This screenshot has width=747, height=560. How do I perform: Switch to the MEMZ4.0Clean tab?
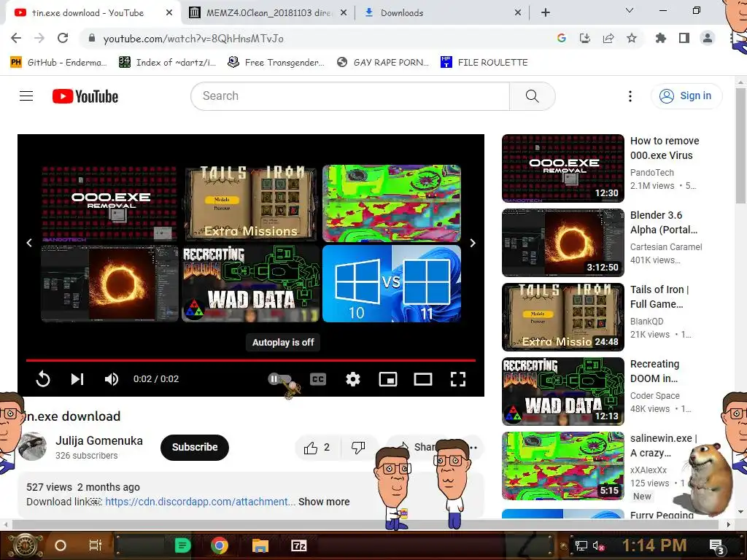(268, 13)
